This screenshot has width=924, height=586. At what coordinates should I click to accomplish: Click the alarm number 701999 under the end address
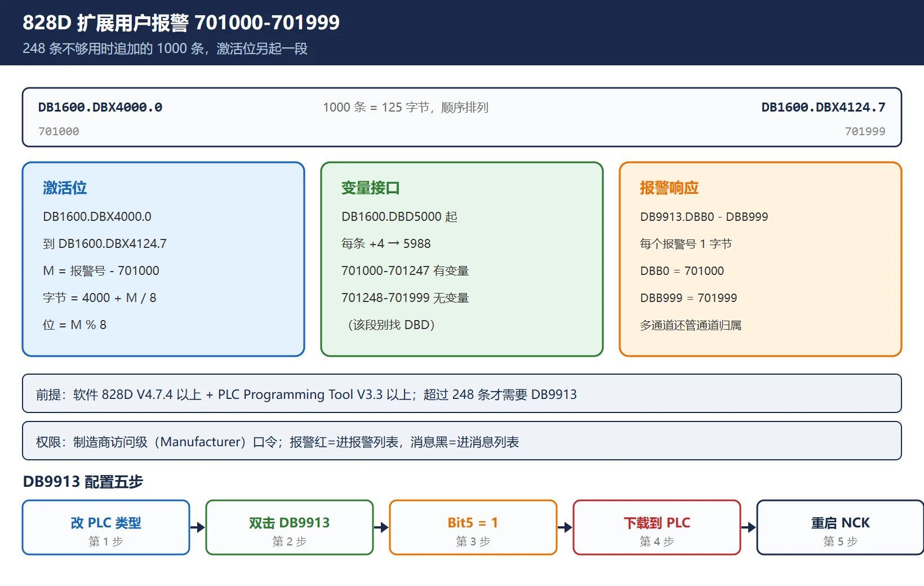[x=865, y=131]
